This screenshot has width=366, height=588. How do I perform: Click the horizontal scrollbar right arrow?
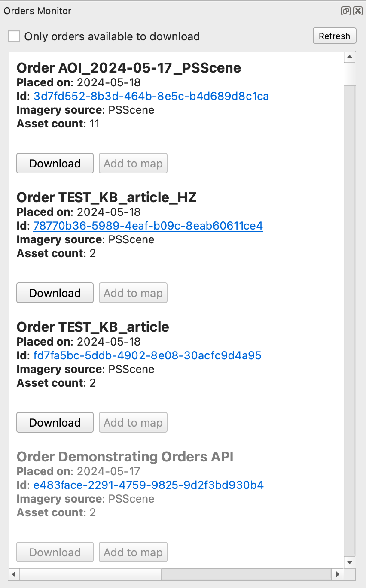338,574
